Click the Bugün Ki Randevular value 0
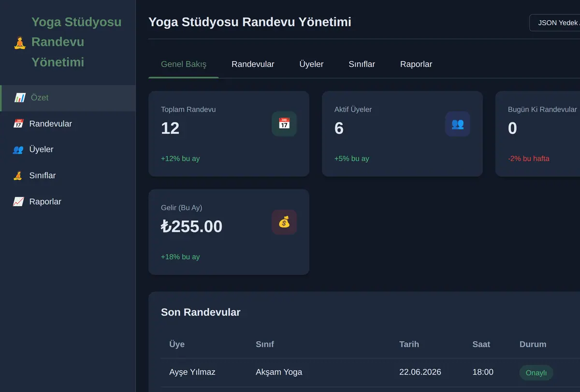The height and width of the screenshot is (392, 580). click(x=512, y=128)
